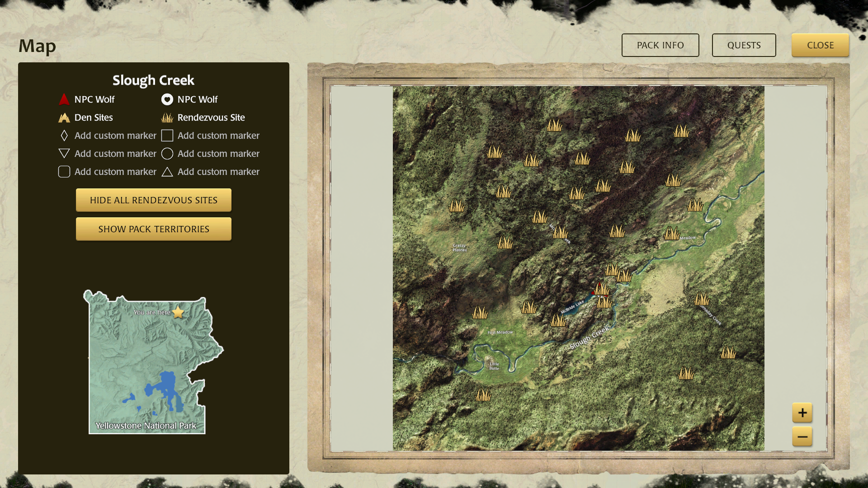Click the white heart NPC Wolf icon
The image size is (868, 488).
pos(167,99)
